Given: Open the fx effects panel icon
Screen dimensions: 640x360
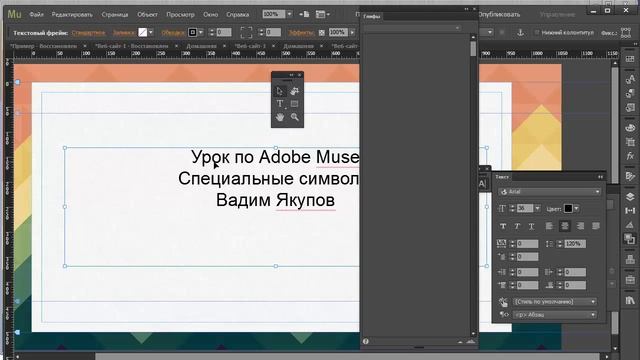Looking at the screenshot, I should [630, 156].
